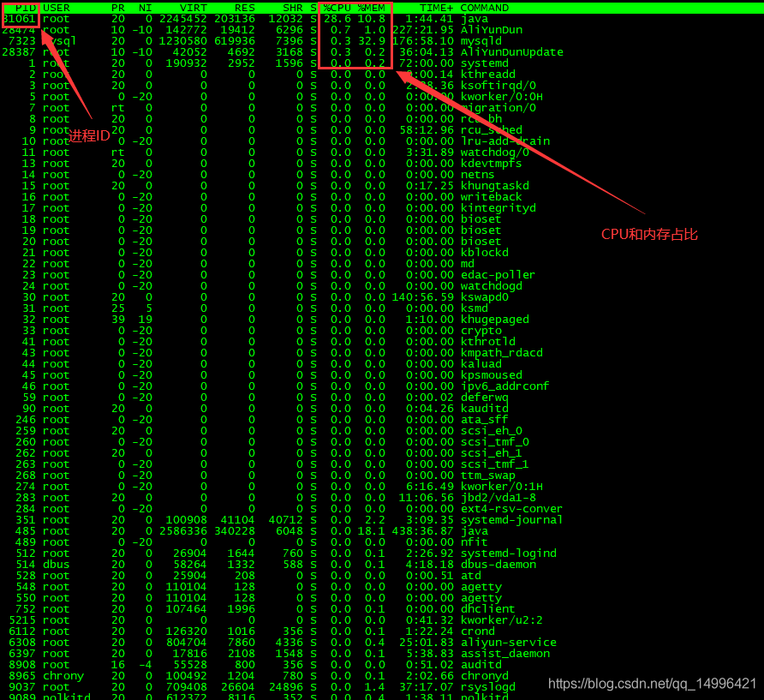Image resolution: width=764 pixels, height=700 pixels.
Task: Click the watchdog/0 command name
Action: click(495, 153)
